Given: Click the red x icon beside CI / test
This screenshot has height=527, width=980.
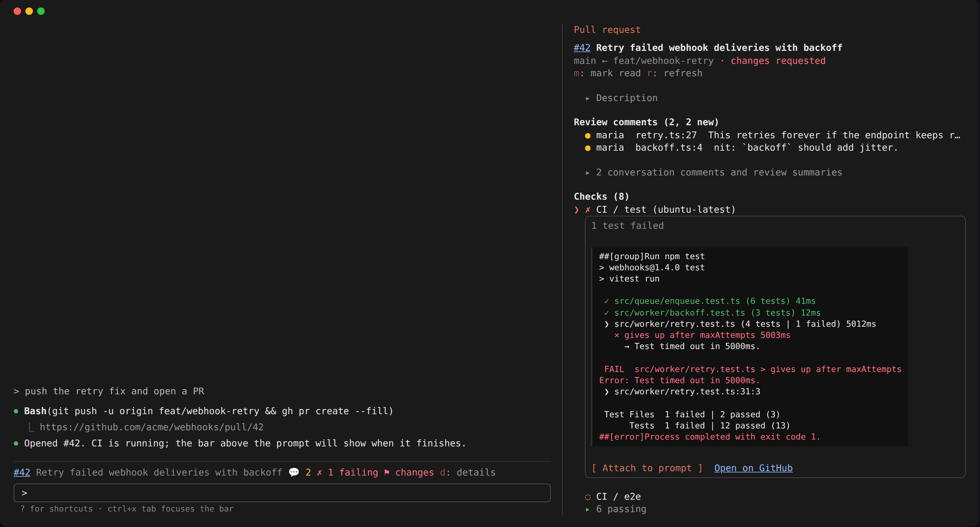Looking at the screenshot, I should click(588, 210).
